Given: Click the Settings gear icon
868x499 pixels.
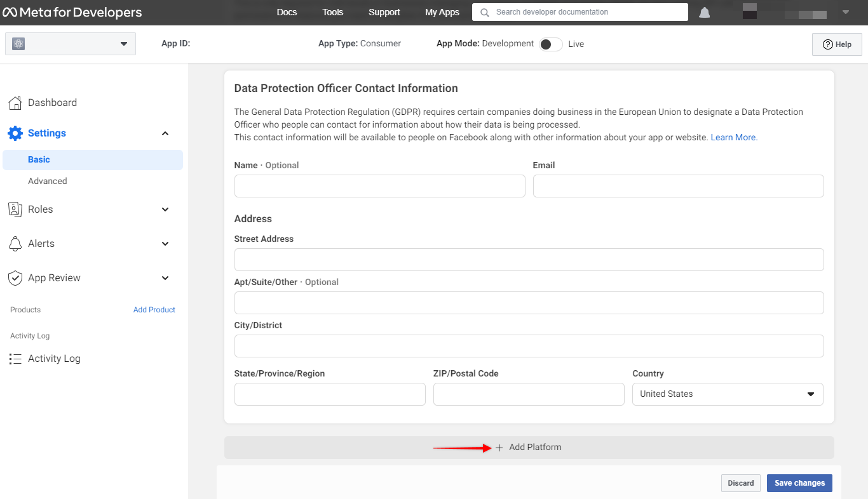Looking at the screenshot, I should tap(15, 133).
